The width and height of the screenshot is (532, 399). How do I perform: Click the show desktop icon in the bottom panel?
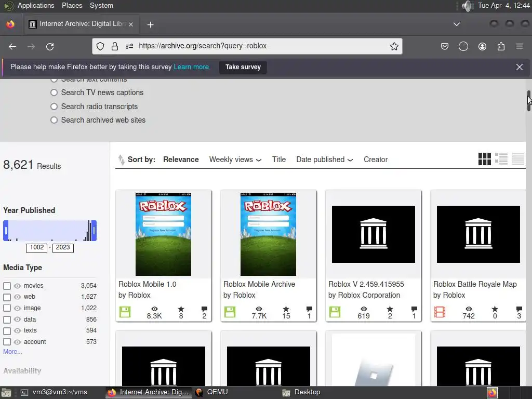tap(6, 393)
